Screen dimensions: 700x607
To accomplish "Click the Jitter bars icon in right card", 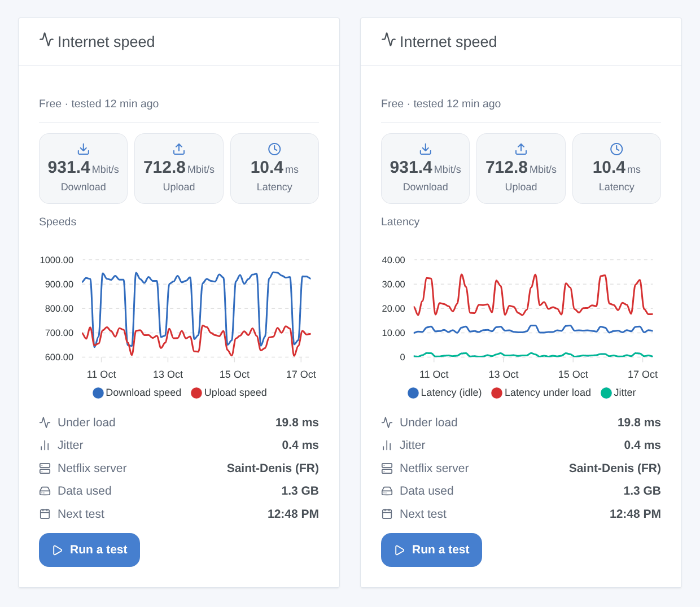I will click(387, 446).
